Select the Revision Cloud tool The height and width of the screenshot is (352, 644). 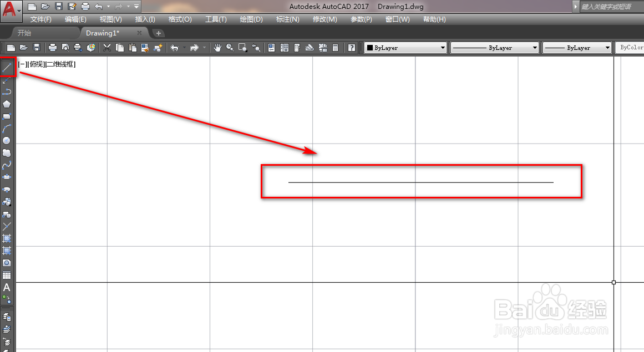(7, 153)
